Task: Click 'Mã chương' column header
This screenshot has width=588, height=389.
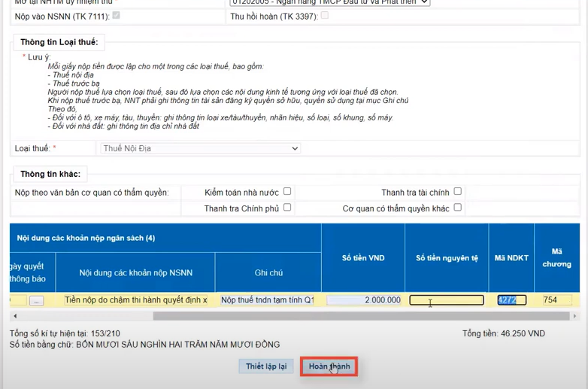Action: click(x=557, y=258)
